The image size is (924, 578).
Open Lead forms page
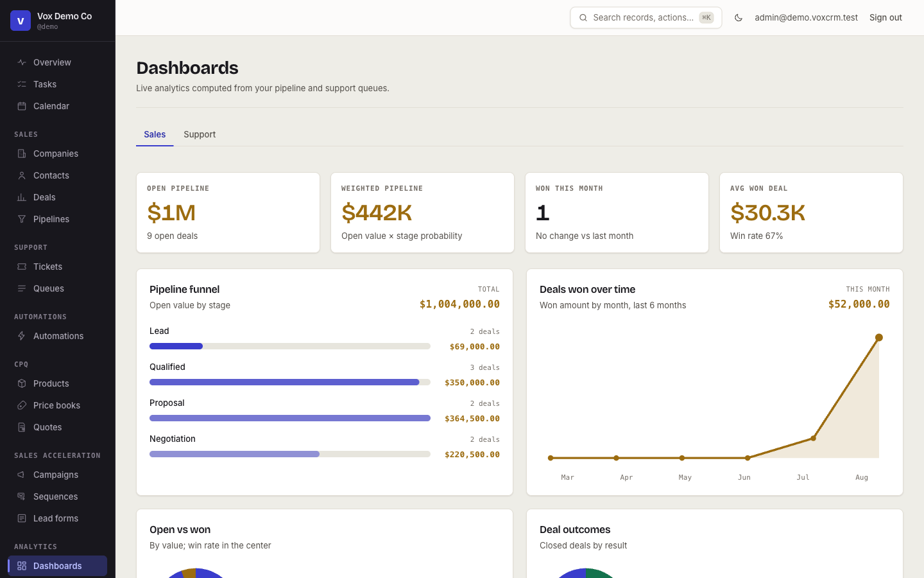pos(57,518)
